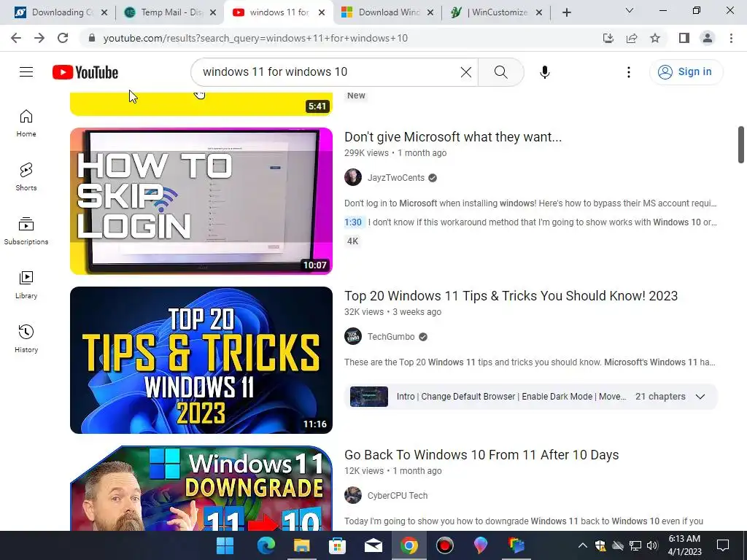This screenshot has height=560, width=747.
Task: Open Mail app from taskbar
Action: 373,545
